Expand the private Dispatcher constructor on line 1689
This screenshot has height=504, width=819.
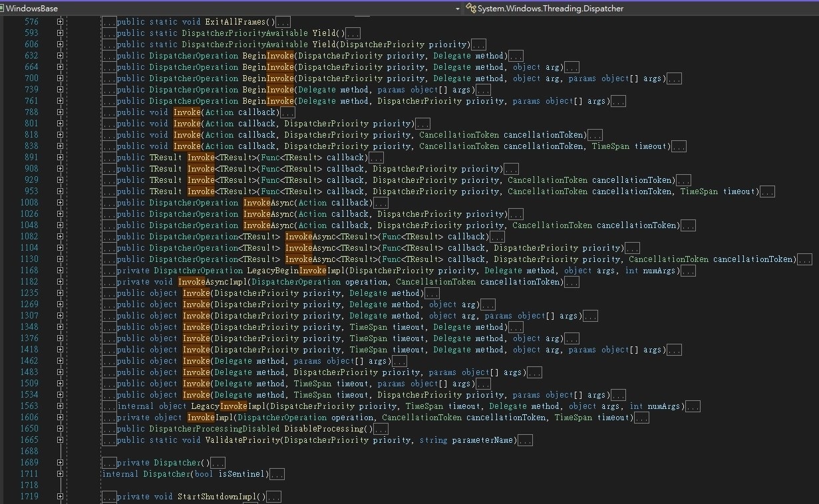[60, 463]
